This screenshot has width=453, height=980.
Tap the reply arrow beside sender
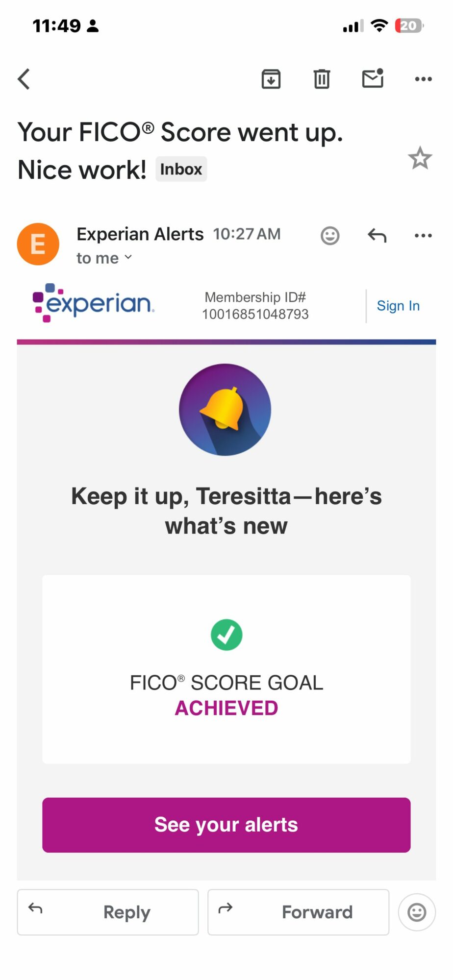click(377, 236)
